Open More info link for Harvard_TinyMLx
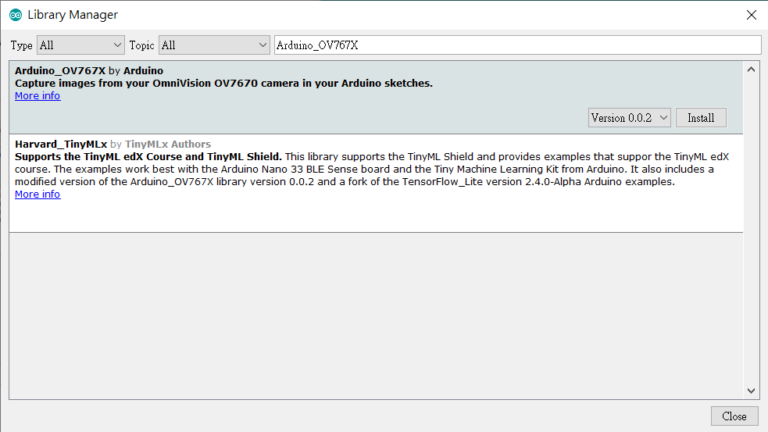768x432 pixels. [x=37, y=194]
